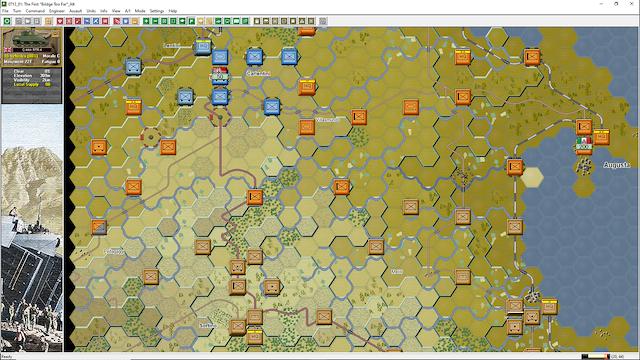The width and height of the screenshot is (640, 360).
Task: Click the red-dashed objective hex on the road
Action: 220,117
